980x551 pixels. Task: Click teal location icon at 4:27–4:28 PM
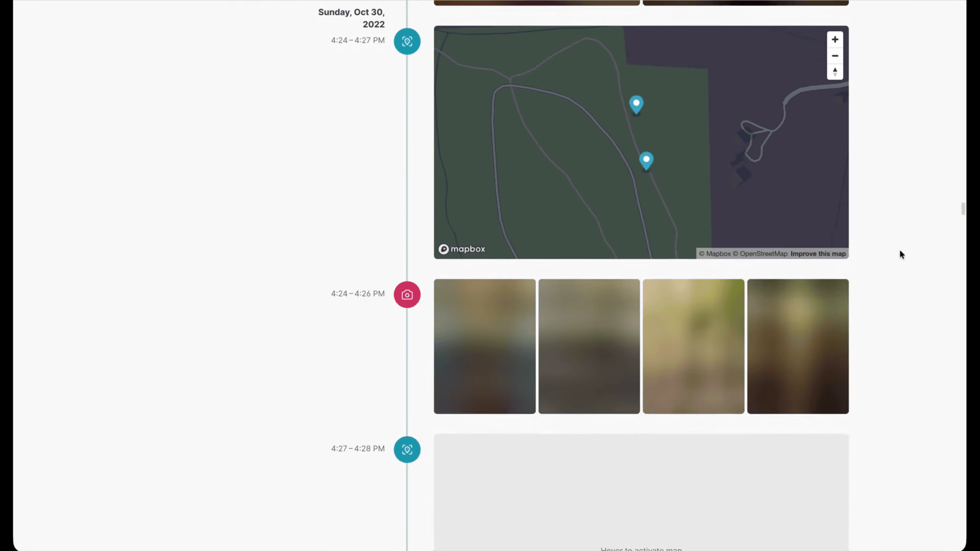[x=407, y=449]
